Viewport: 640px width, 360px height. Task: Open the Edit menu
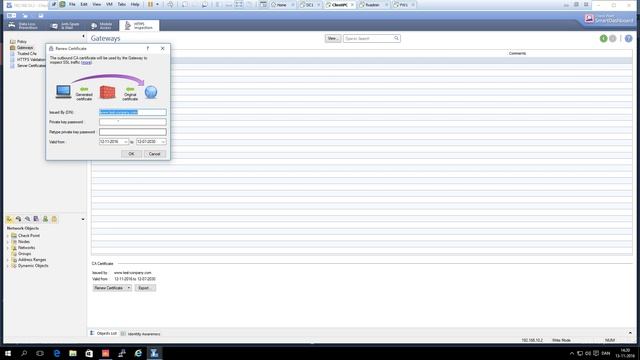[x=84, y=4]
